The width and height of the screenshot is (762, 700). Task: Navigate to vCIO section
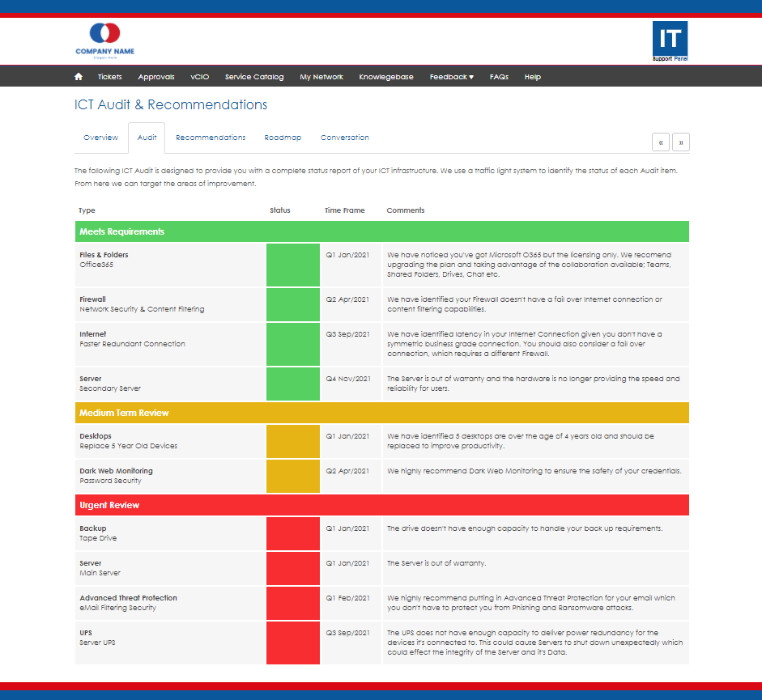200,77
